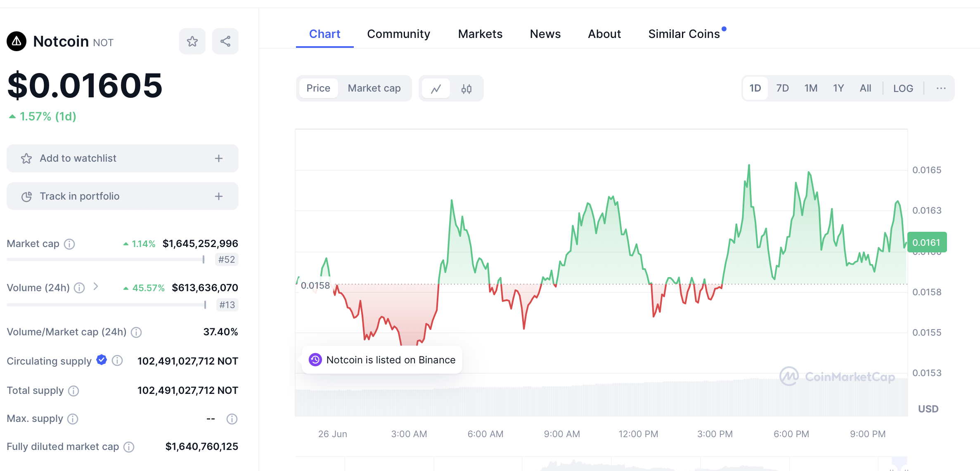Click the star favorite icon beside Notcoin

click(x=192, y=41)
